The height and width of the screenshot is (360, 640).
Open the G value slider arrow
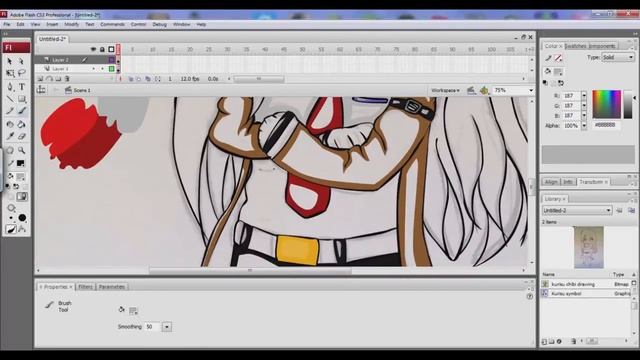pyautogui.click(x=584, y=105)
